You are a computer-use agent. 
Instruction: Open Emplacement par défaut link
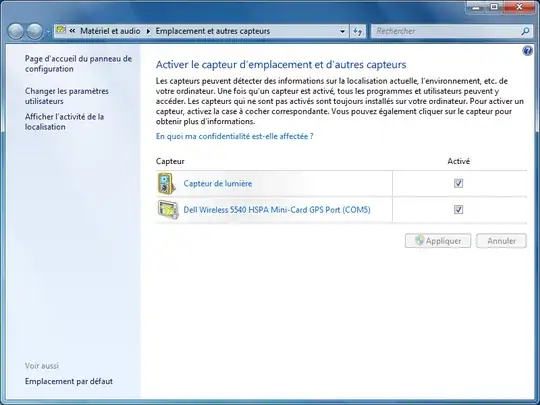69,381
